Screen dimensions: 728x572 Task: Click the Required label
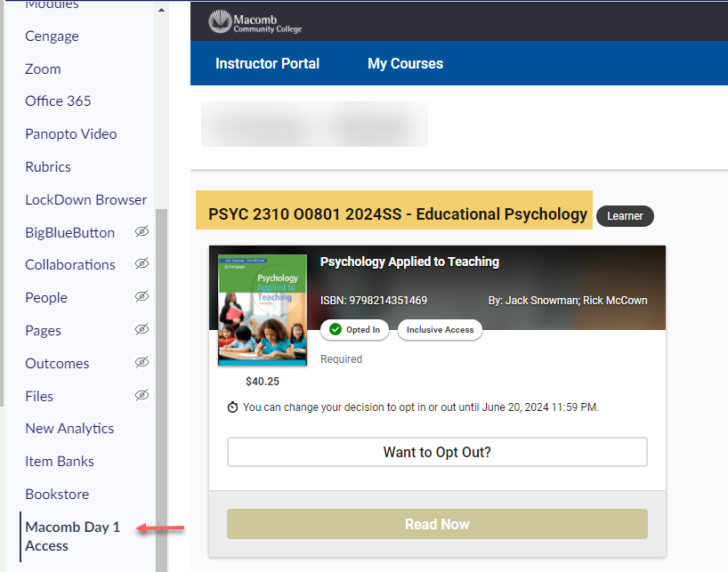point(341,359)
